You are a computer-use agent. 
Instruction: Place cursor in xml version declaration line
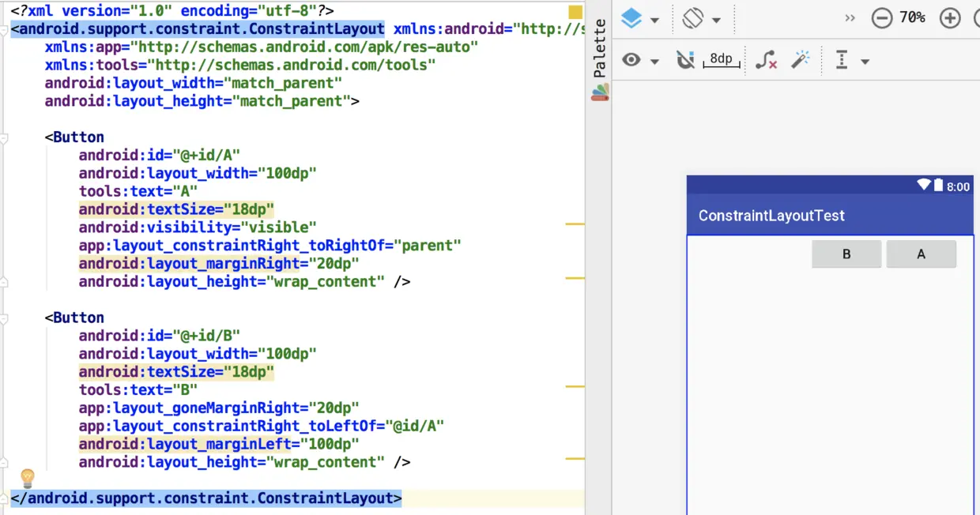[172, 11]
